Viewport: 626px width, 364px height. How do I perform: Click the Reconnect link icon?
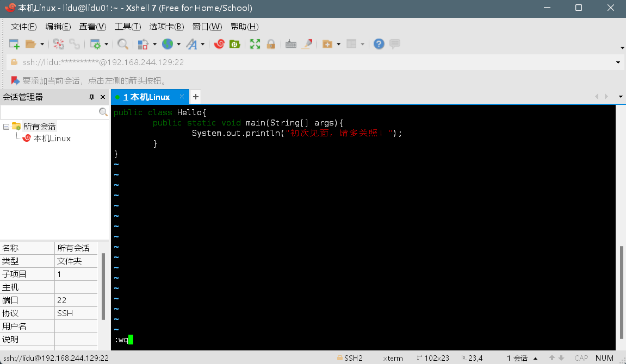(x=75, y=44)
